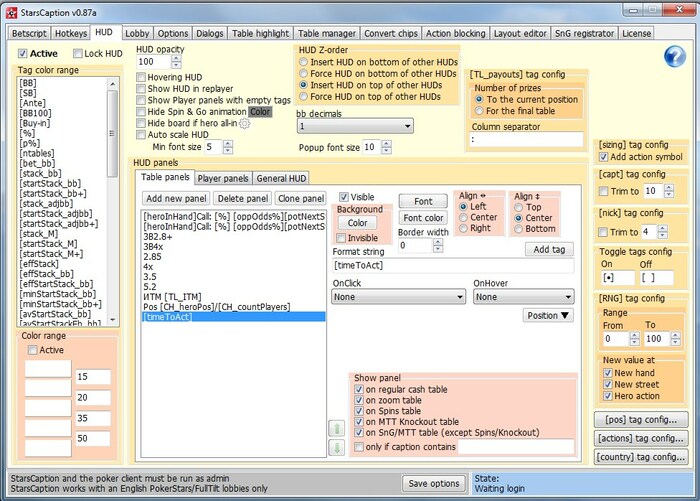Switch to Layout editor tab
This screenshot has width=700, height=501.
coord(520,33)
